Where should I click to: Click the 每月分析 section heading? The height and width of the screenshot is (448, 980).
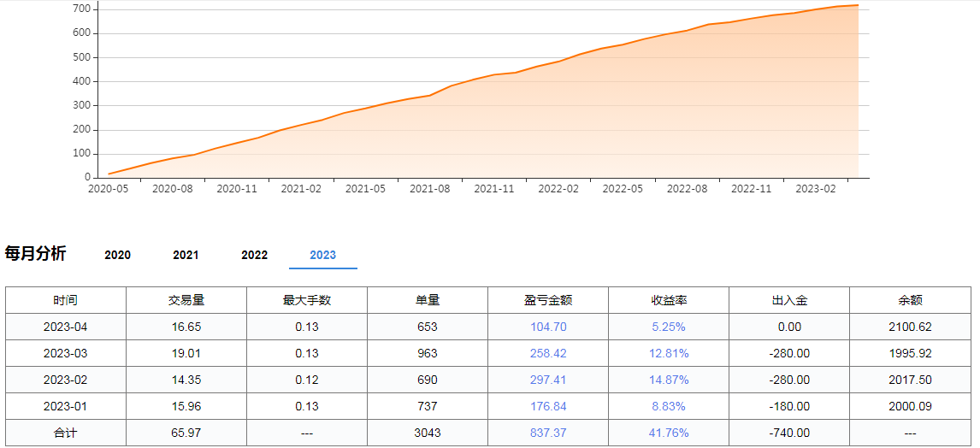tap(35, 254)
